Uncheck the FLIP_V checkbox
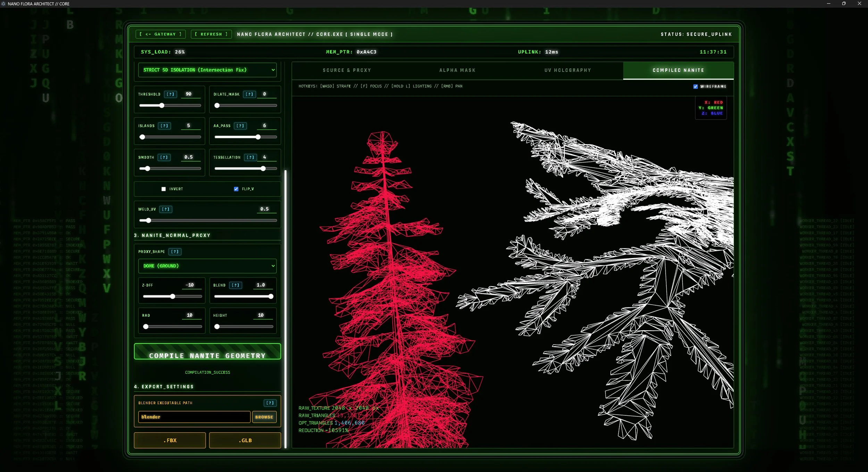 pos(236,189)
